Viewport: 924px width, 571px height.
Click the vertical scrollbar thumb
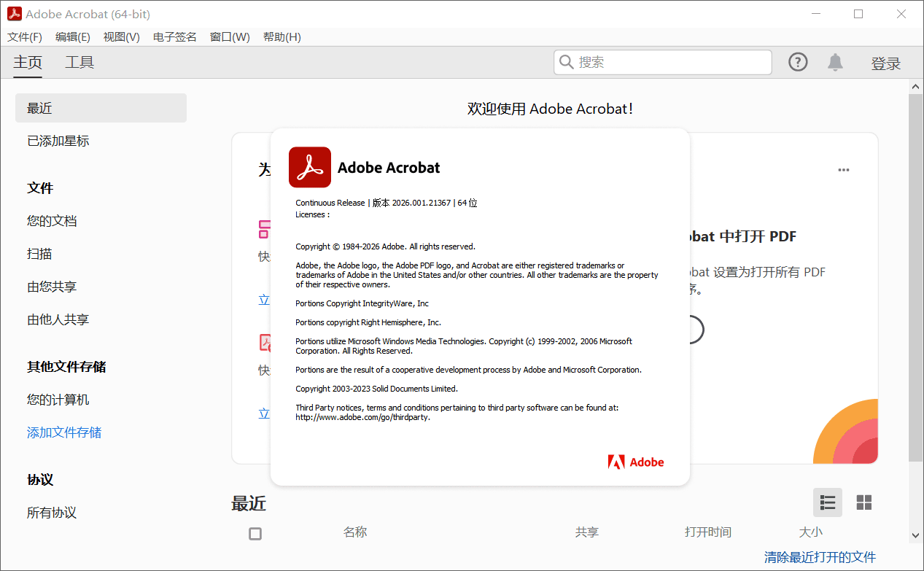coord(915,277)
